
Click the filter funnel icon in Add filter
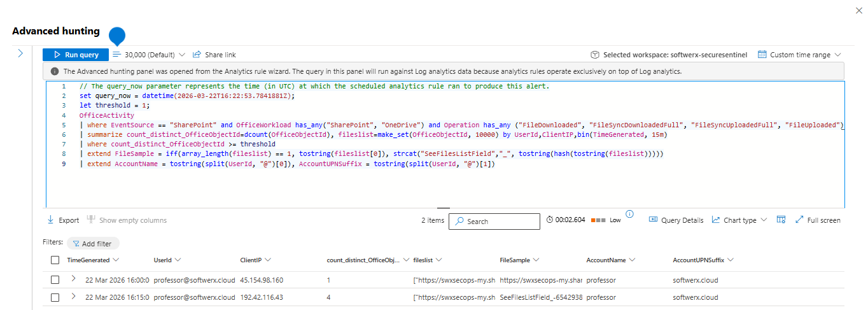[x=76, y=243]
